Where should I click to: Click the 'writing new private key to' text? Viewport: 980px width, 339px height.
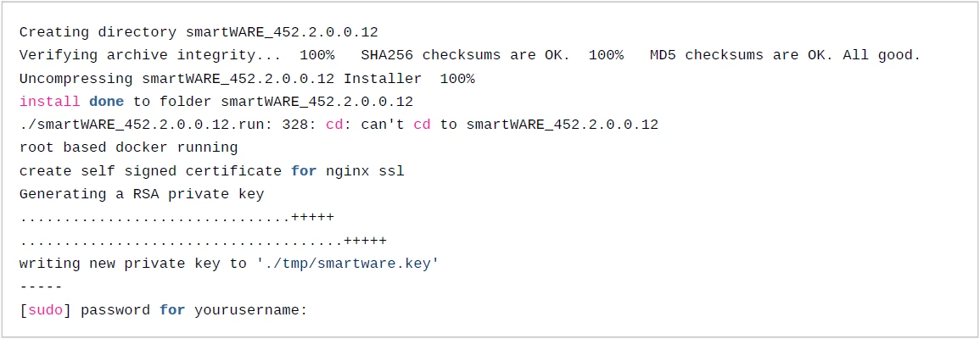(x=133, y=264)
